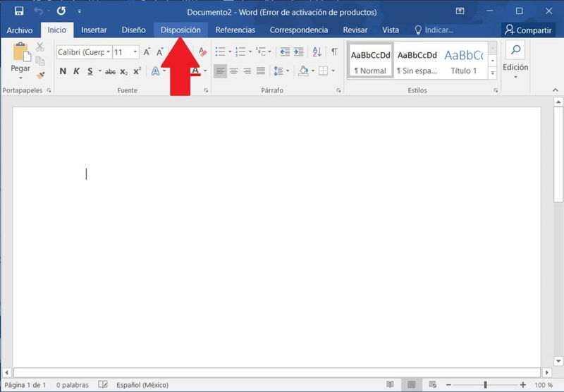Toggle subscript x₂ button
Image resolution: width=564 pixels, height=392 pixels.
click(124, 72)
